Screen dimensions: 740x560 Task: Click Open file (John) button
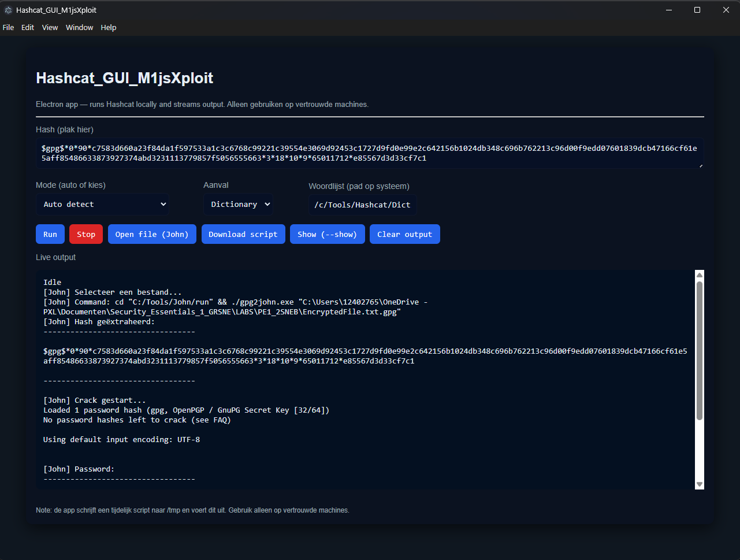tap(152, 234)
